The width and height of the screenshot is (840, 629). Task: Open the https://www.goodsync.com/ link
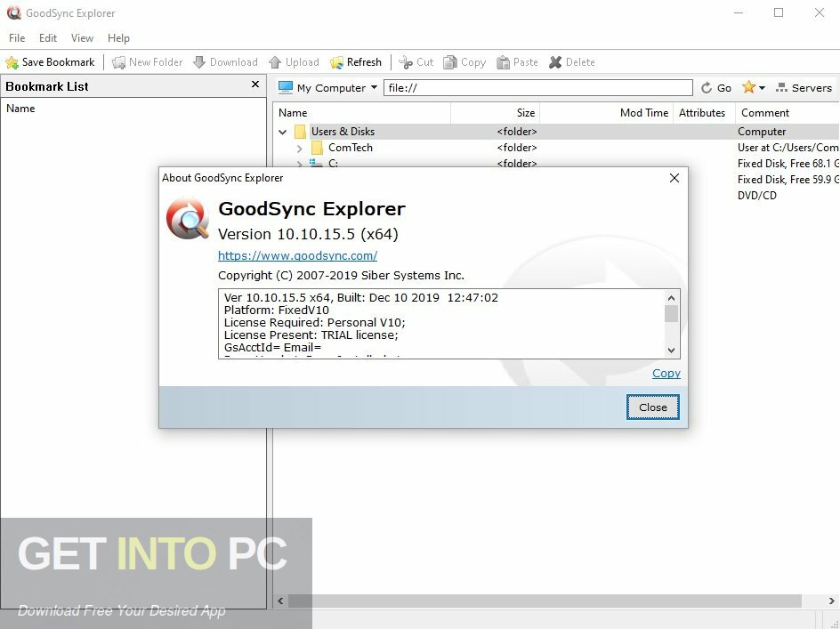(x=297, y=255)
